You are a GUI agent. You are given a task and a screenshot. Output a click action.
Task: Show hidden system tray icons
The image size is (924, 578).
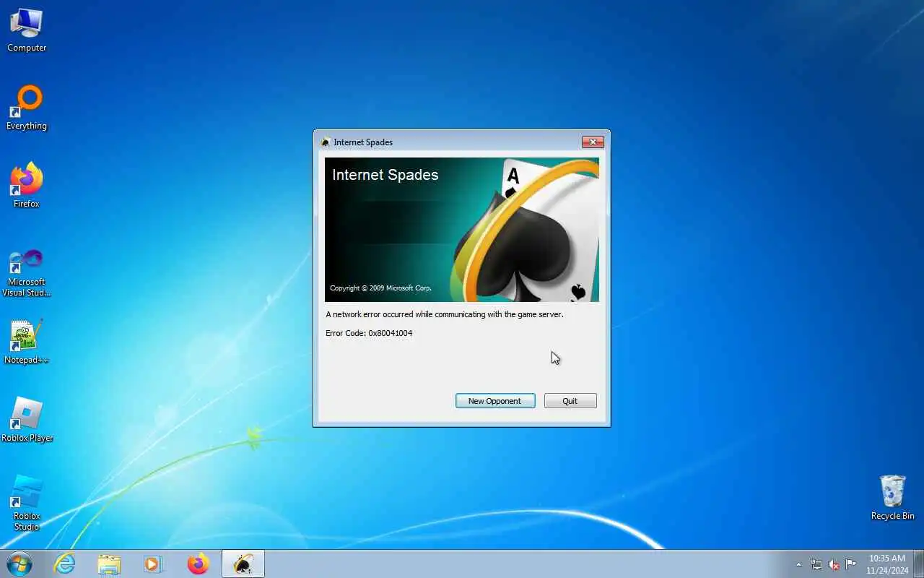click(x=798, y=564)
